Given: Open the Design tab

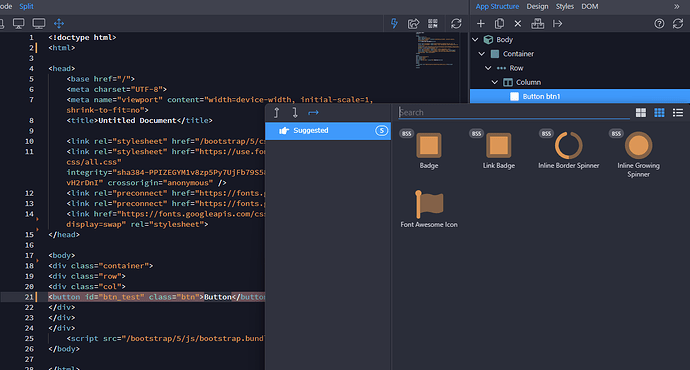Looking at the screenshot, I should (x=537, y=6).
